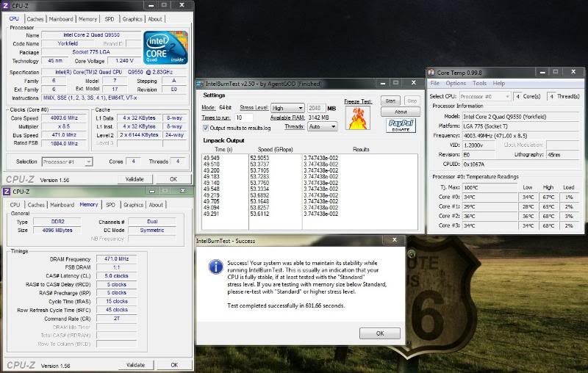Image resolution: width=588 pixels, height=373 pixels.
Task: Open the Options menu in Core Temp
Action: [456, 83]
